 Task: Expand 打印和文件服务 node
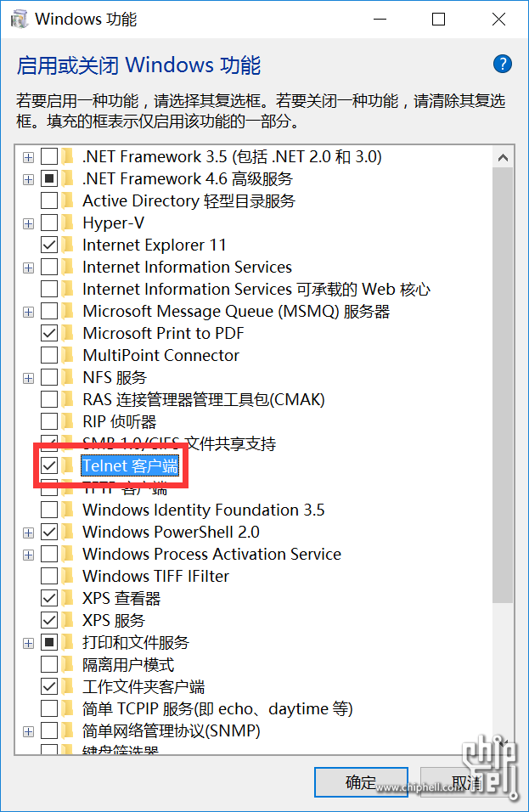tap(29, 643)
